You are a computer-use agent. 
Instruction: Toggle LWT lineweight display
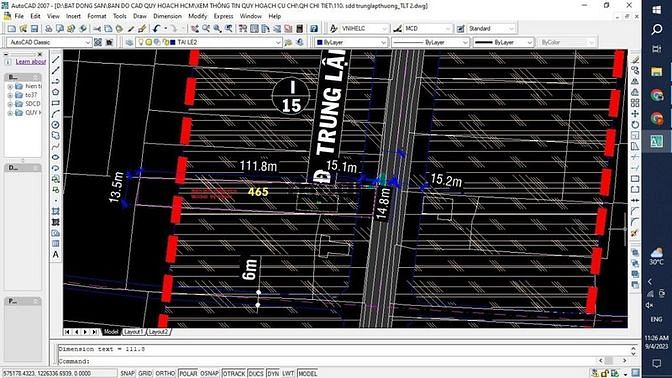coord(288,373)
